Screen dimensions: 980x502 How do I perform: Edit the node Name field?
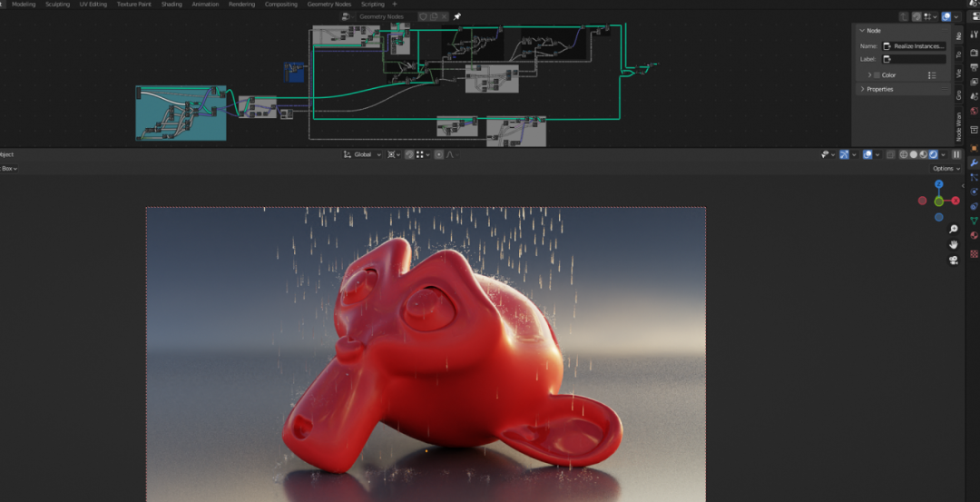coord(914,46)
